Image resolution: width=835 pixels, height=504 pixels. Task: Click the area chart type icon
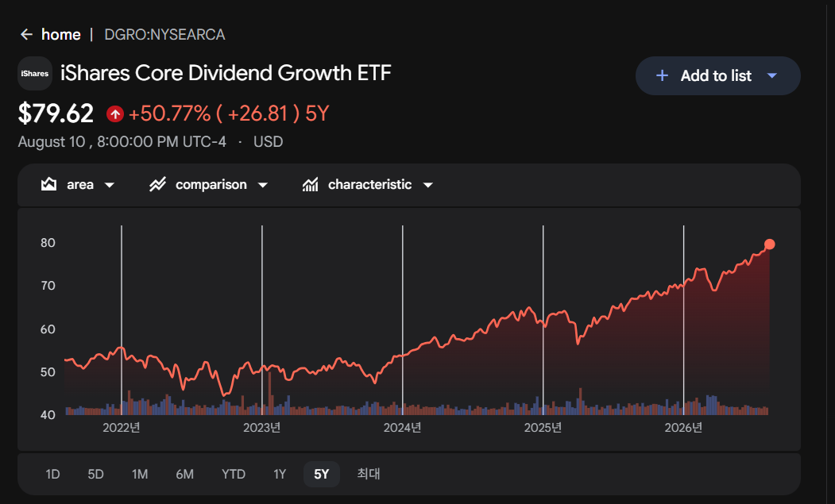(49, 185)
